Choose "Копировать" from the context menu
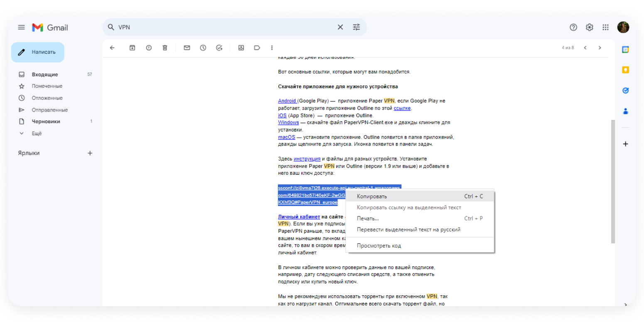Image resolution: width=644 pixels, height=322 pixels. tap(372, 196)
